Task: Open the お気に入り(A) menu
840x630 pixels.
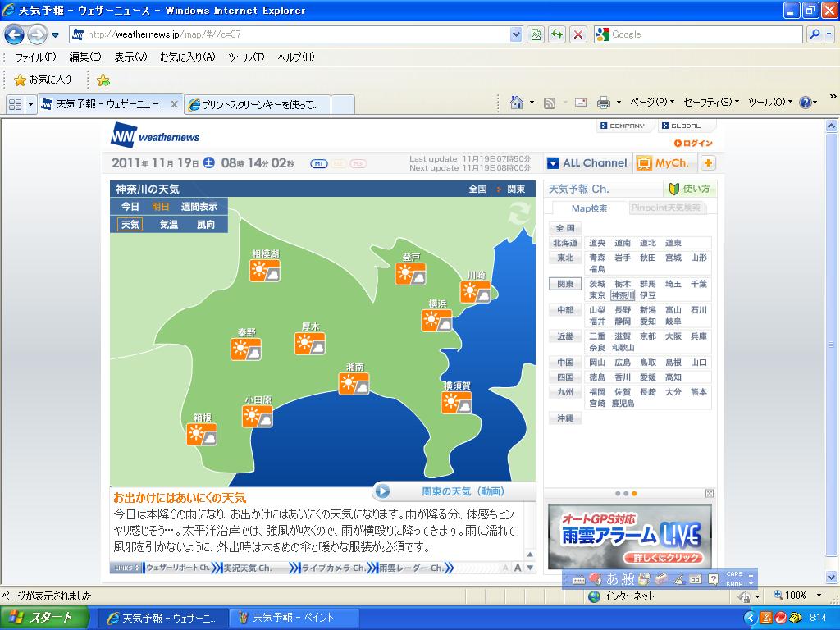Action: point(187,57)
